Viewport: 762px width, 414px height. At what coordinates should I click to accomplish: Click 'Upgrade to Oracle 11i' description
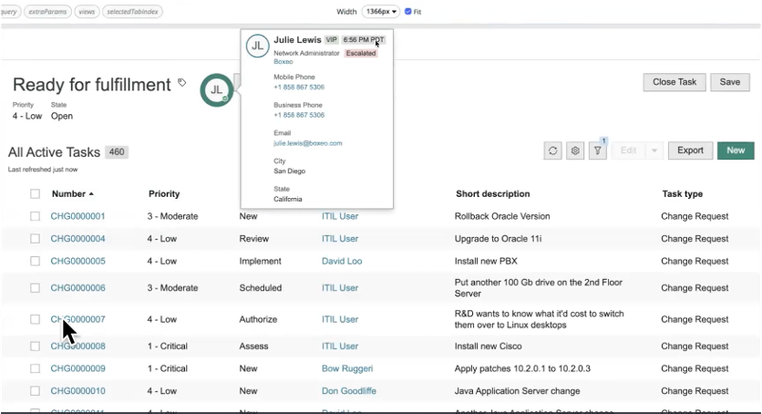[498, 239]
